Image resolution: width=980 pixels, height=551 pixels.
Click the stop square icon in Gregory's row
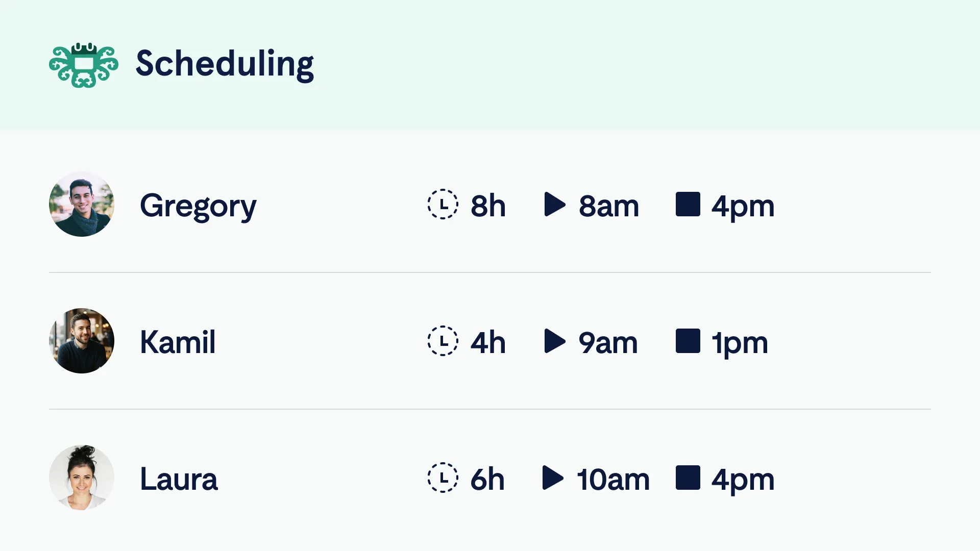(688, 204)
